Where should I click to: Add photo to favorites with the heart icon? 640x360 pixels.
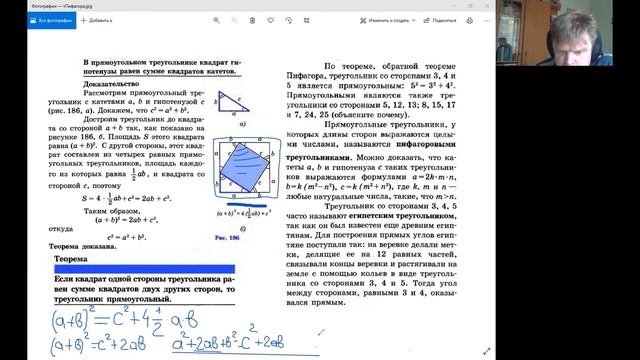point(270,20)
